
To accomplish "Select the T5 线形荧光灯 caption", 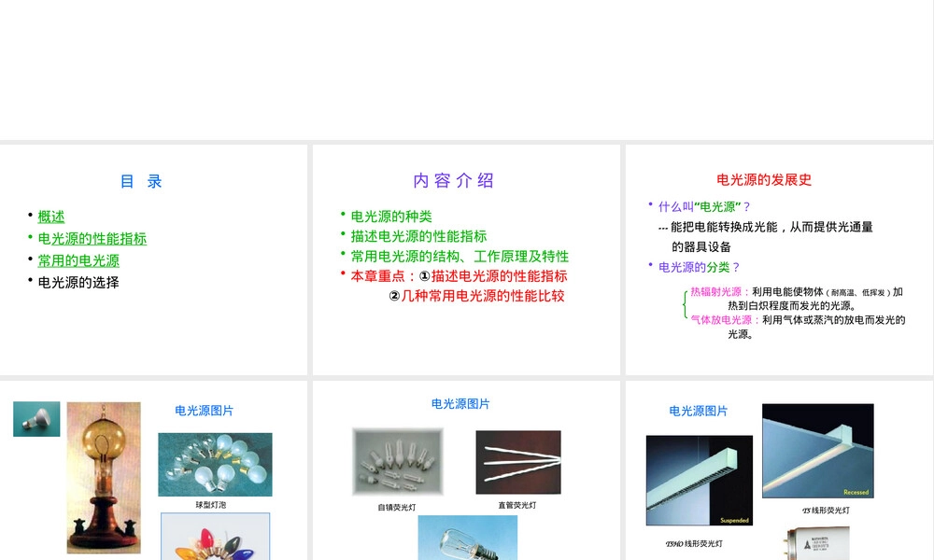I will pos(826,511).
